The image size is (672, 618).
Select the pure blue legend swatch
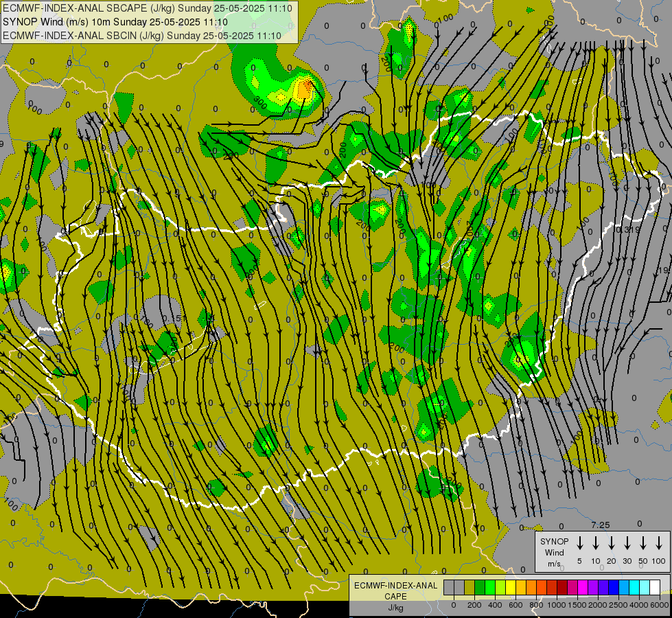point(613,588)
